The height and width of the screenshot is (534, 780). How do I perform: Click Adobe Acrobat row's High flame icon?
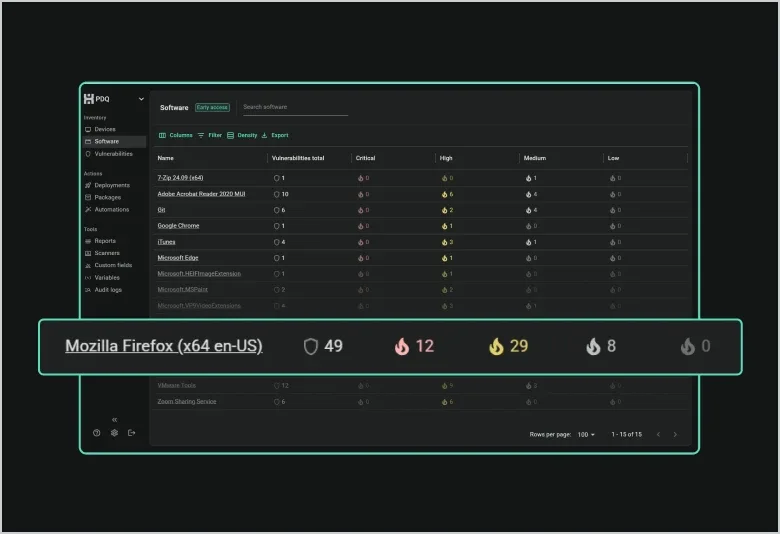tap(444, 195)
